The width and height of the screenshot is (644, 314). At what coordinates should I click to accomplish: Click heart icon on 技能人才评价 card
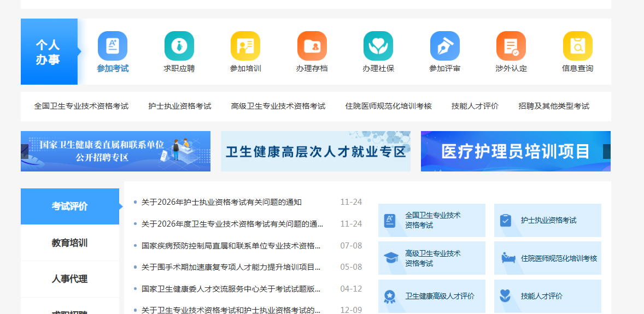[505, 296]
